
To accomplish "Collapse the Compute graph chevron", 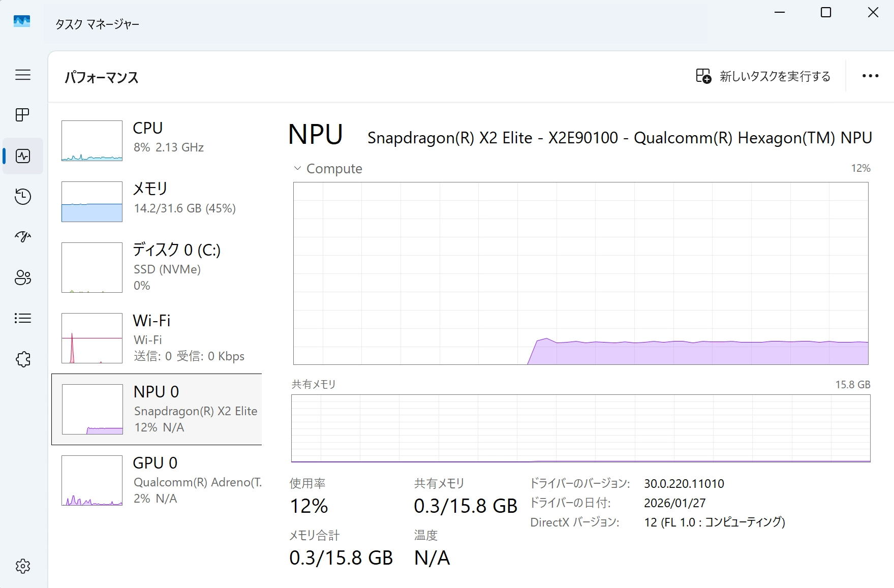I will 297,168.
